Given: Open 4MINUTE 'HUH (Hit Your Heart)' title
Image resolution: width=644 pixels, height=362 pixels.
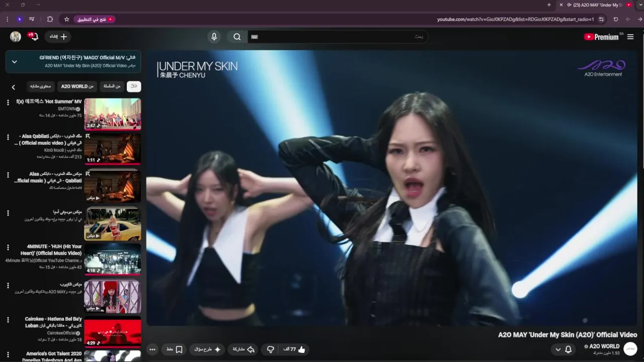Looking at the screenshot, I should pos(51,250).
